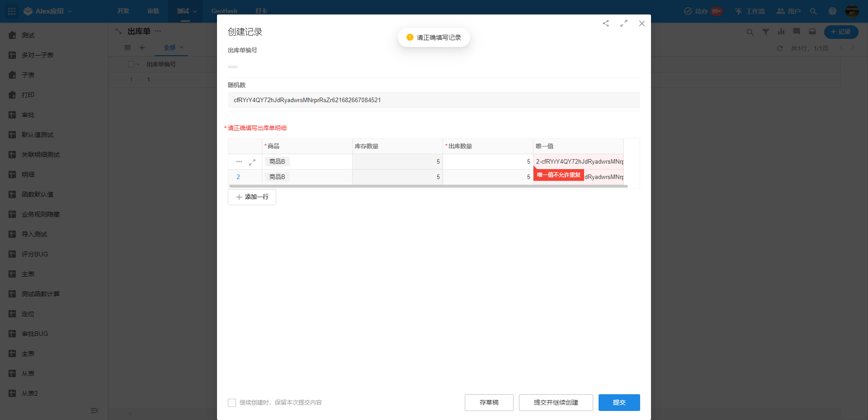This screenshot has width=868, height=420.
Task: Open the help question mark icon
Action: coord(832,11)
